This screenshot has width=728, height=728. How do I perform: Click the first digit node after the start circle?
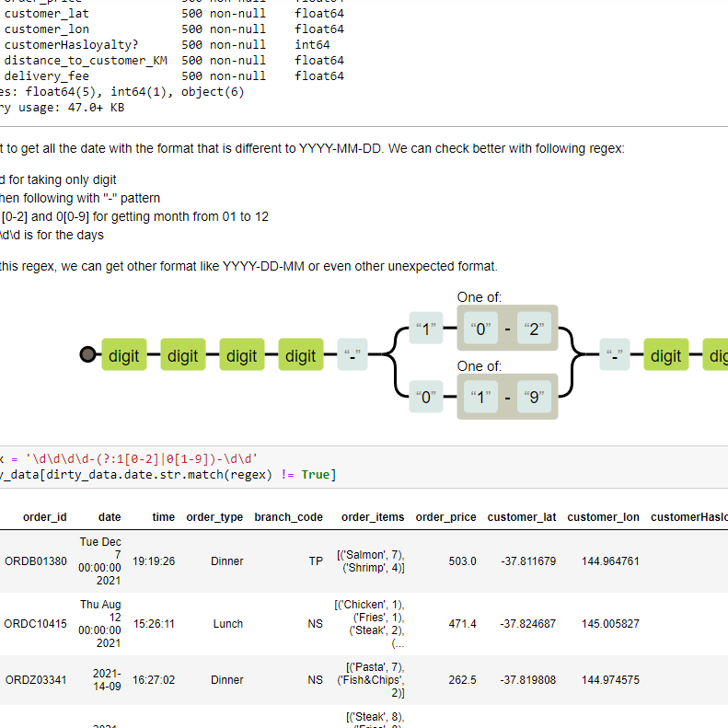point(124,356)
